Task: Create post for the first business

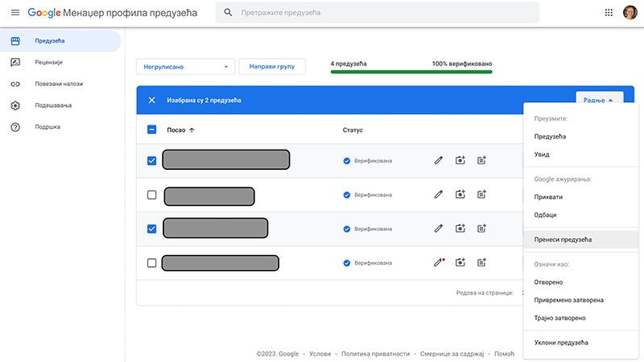Action: pyautogui.click(x=481, y=160)
